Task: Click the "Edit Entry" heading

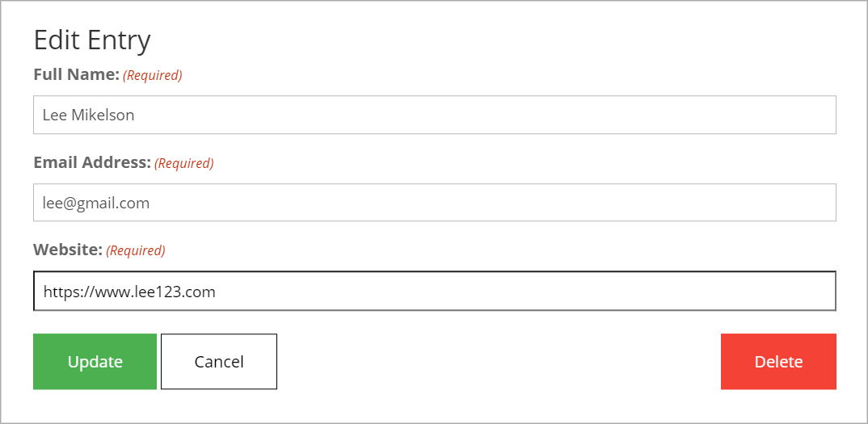Action: (92, 40)
